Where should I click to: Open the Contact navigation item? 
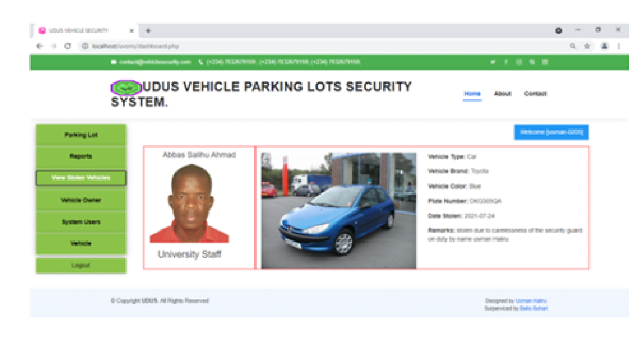tap(535, 94)
